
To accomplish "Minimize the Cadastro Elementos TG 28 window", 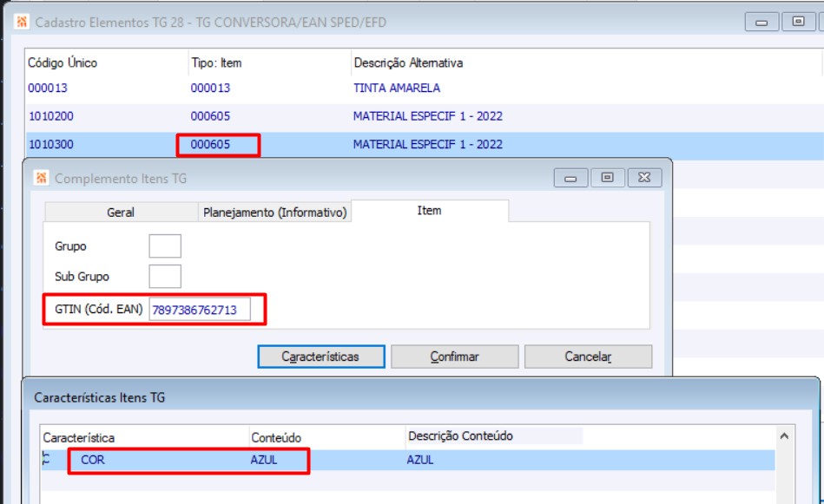I will click(x=761, y=22).
